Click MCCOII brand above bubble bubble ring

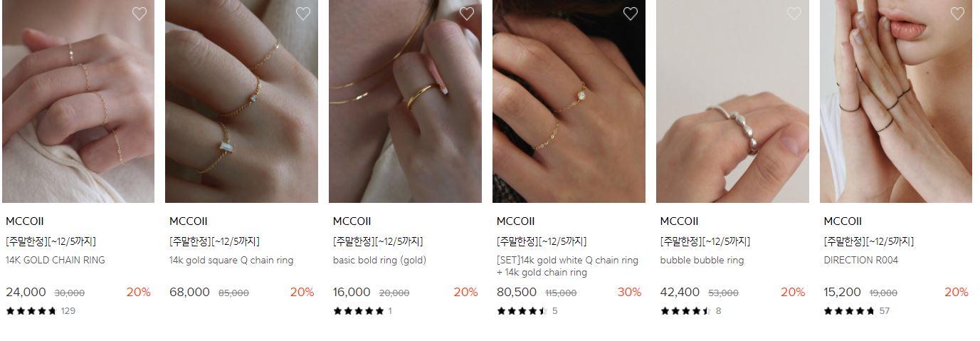[679, 221]
